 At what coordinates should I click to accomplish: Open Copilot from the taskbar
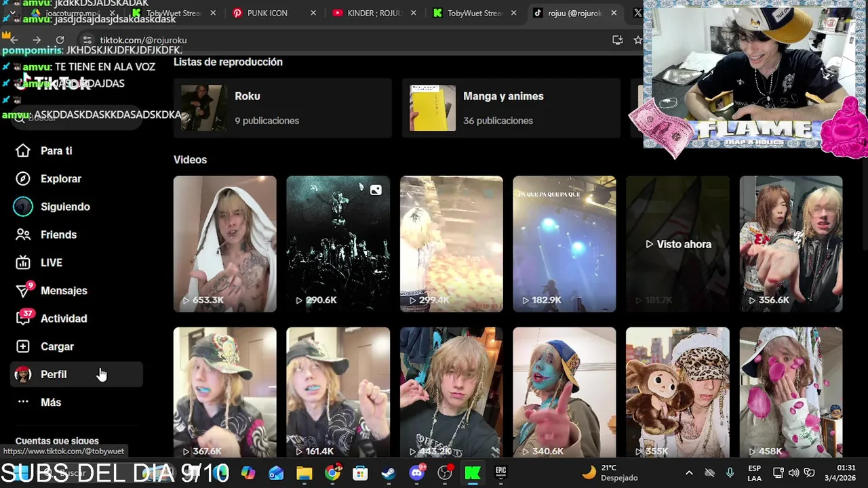point(248,472)
